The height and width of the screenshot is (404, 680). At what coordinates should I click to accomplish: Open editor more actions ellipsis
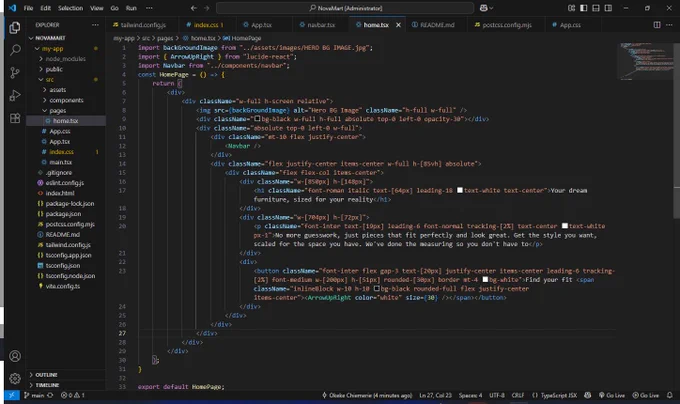pos(669,25)
